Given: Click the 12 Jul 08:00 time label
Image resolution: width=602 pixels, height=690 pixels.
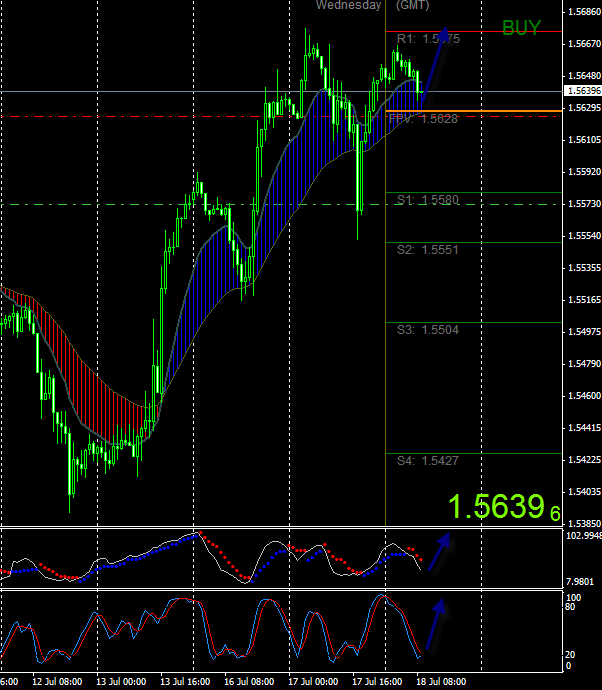Looking at the screenshot, I should click(57, 682).
